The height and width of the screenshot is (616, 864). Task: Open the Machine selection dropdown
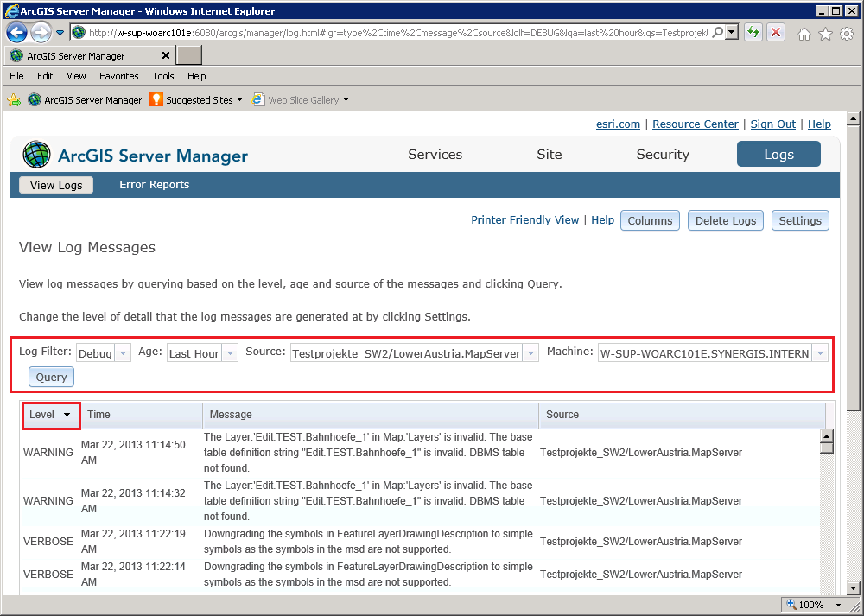point(820,352)
